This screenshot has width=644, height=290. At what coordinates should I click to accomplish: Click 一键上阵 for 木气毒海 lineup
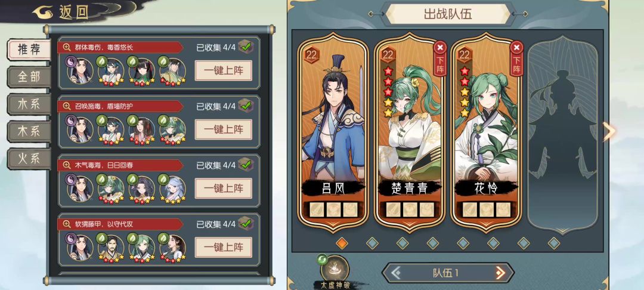pos(224,189)
